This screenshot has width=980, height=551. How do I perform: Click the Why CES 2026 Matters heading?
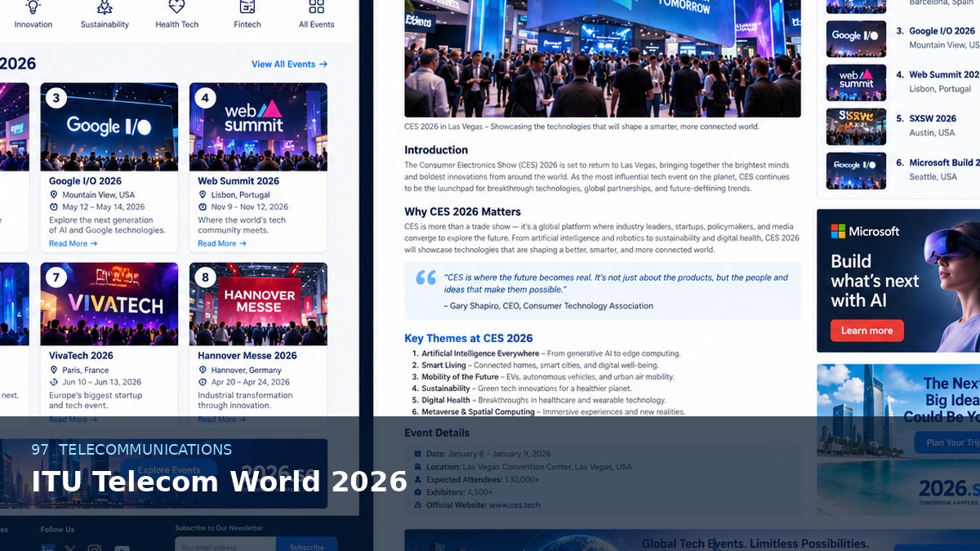462,212
